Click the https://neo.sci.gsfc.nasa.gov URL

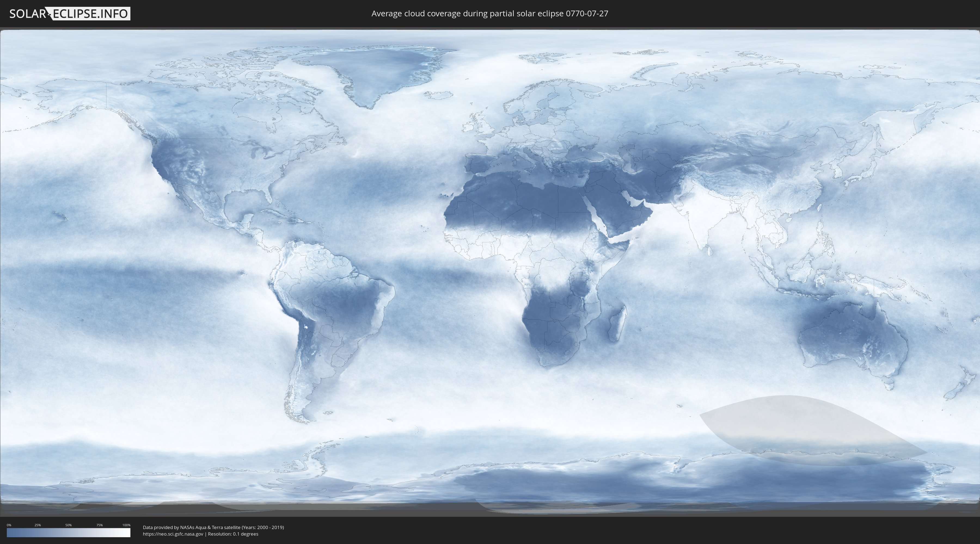pos(173,534)
